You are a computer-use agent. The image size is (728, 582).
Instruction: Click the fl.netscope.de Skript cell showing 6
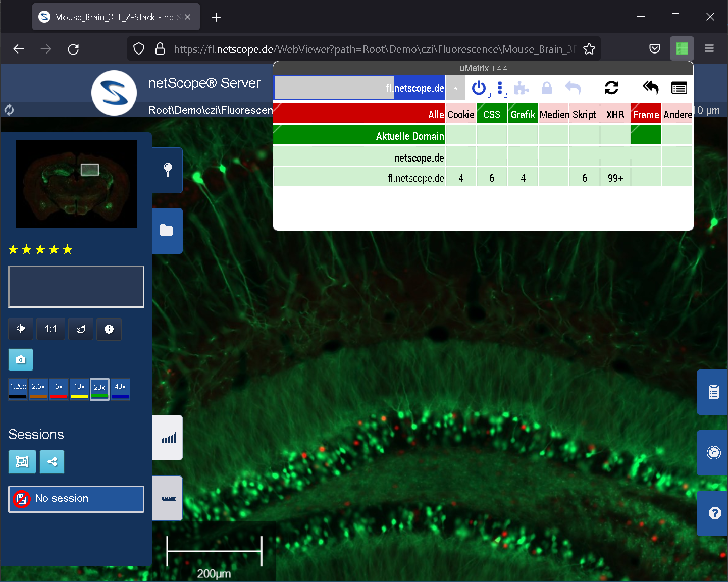coord(585,177)
